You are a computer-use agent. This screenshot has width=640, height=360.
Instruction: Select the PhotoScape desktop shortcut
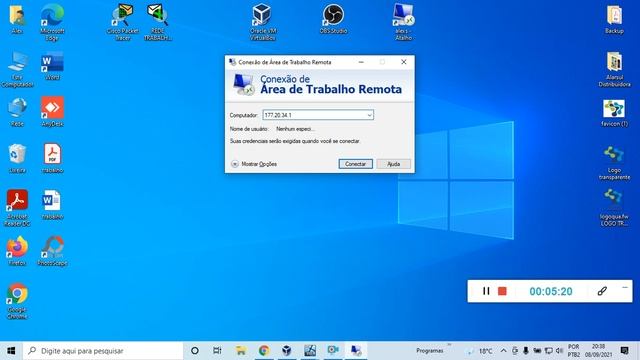pyautogui.click(x=52, y=251)
